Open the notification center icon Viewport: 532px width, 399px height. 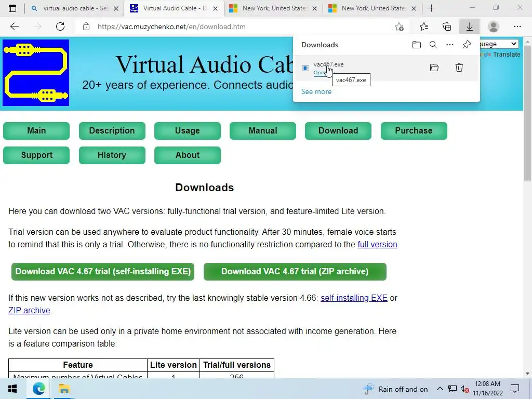(515, 389)
